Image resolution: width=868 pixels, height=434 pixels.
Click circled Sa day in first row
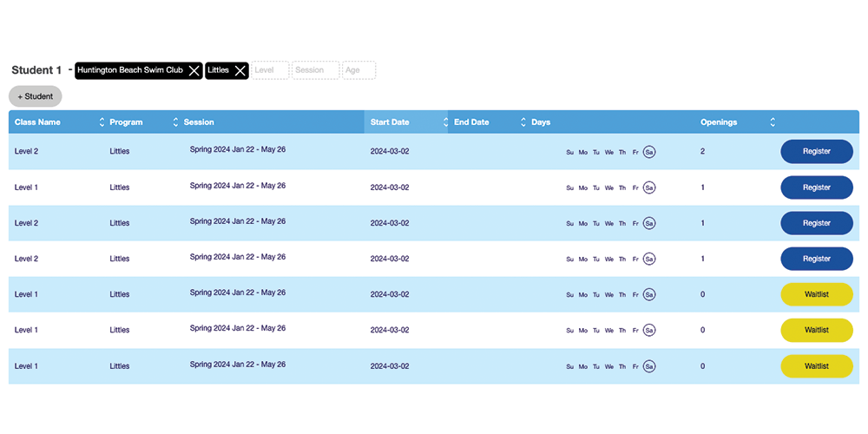[649, 152]
